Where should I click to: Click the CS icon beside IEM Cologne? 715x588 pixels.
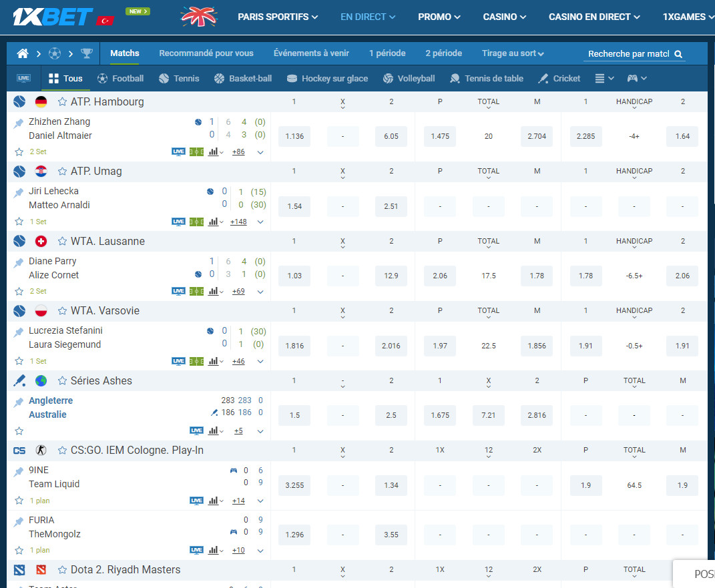coord(19,451)
